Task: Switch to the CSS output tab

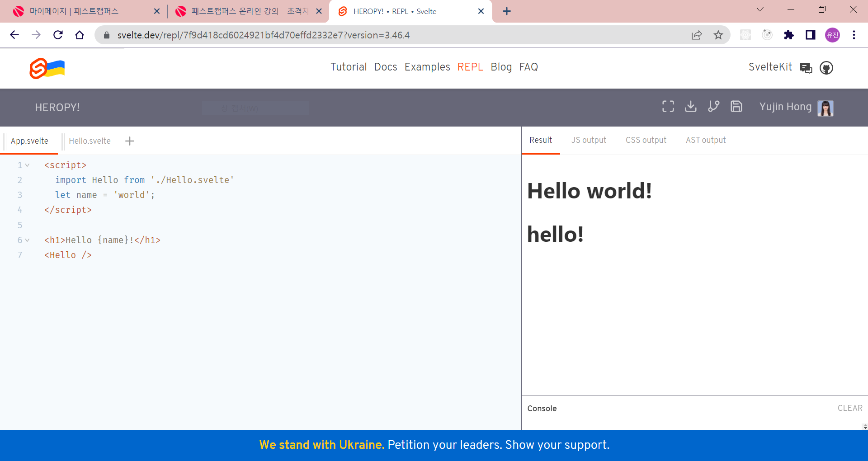Action: click(x=646, y=140)
